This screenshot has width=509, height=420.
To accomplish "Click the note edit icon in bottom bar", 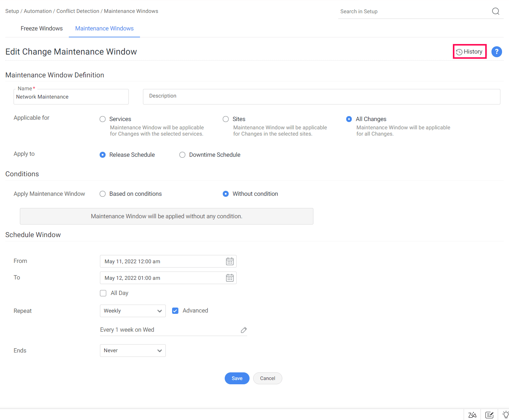I will [489, 415].
